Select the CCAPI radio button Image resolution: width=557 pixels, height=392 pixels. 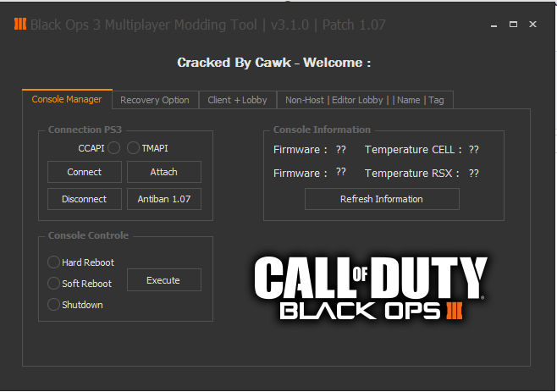pos(113,147)
